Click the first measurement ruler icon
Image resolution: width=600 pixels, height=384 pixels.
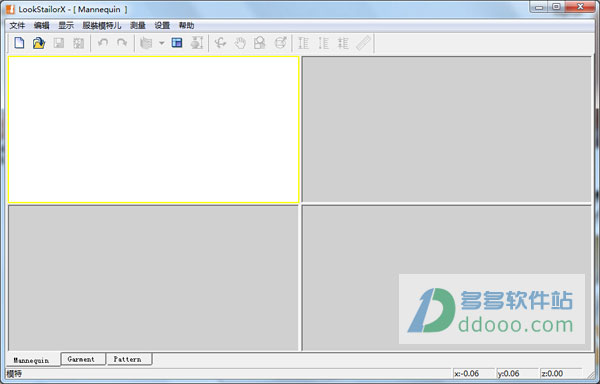(303, 43)
